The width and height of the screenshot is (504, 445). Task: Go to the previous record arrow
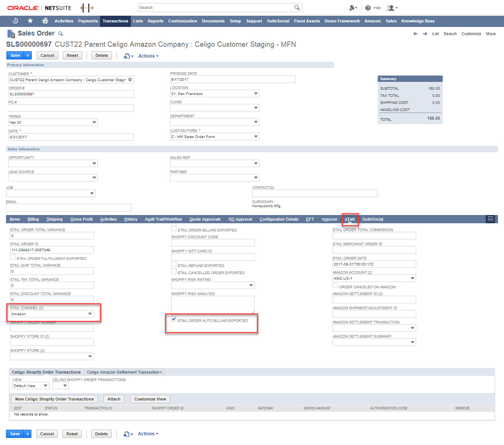415,34
